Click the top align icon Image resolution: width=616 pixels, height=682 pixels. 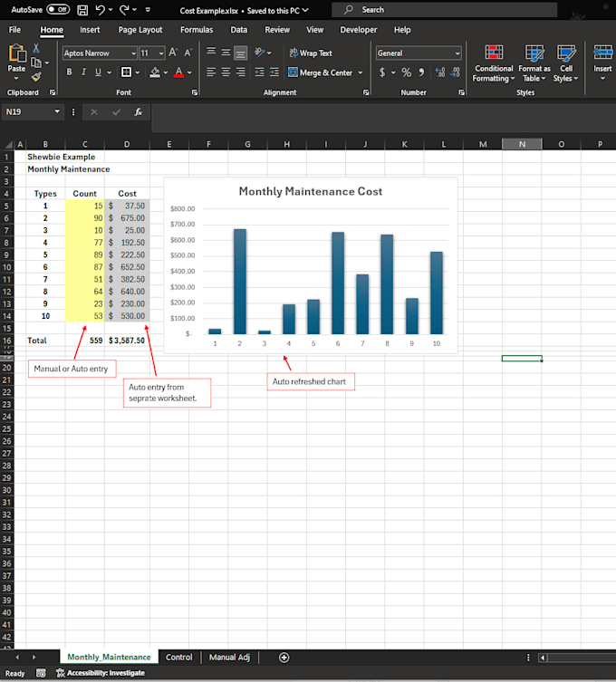click(211, 52)
